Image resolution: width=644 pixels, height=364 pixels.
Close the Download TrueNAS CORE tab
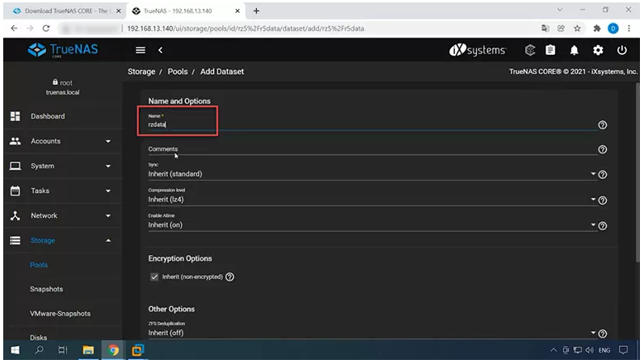tap(119, 11)
